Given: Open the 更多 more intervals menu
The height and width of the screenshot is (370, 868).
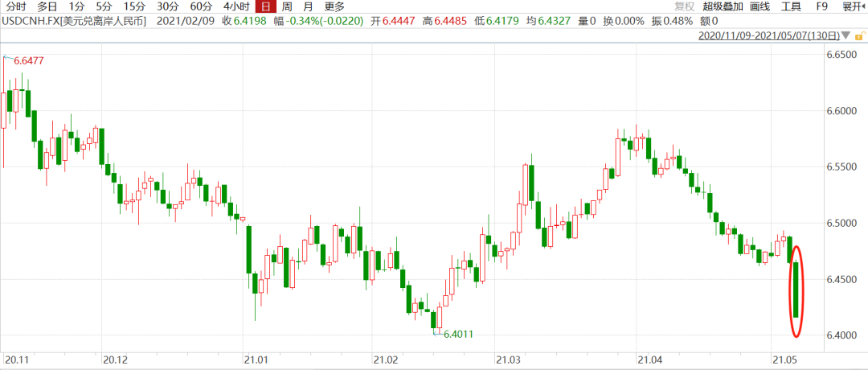Looking at the screenshot, I should coord(334,6).
